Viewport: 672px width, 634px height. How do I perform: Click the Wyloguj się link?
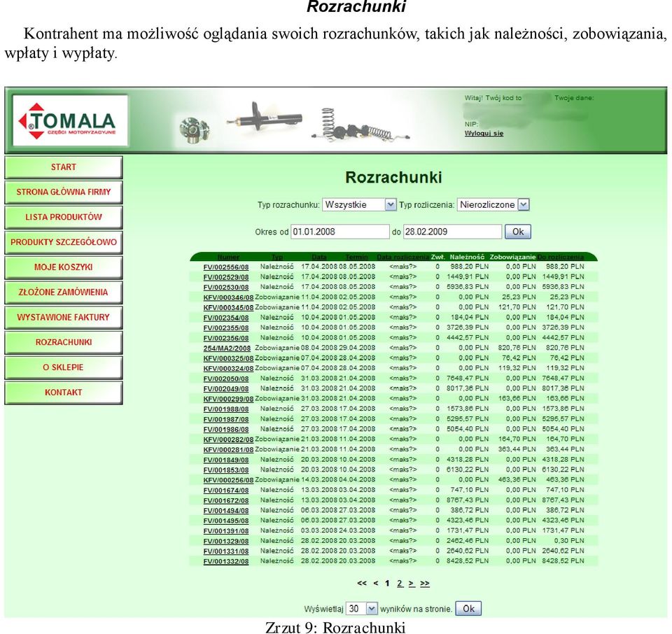click(484, 133)
